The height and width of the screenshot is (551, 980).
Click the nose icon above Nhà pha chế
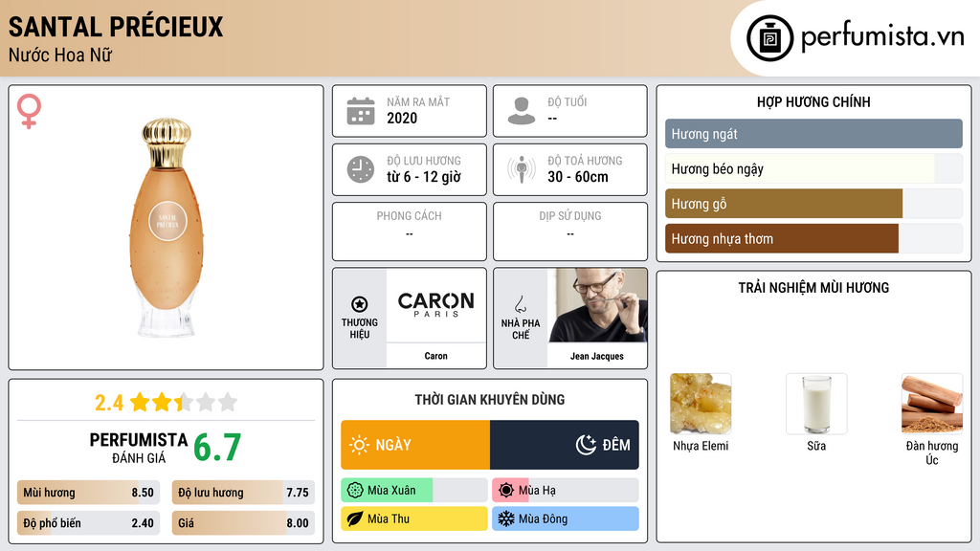coord(520,304)
